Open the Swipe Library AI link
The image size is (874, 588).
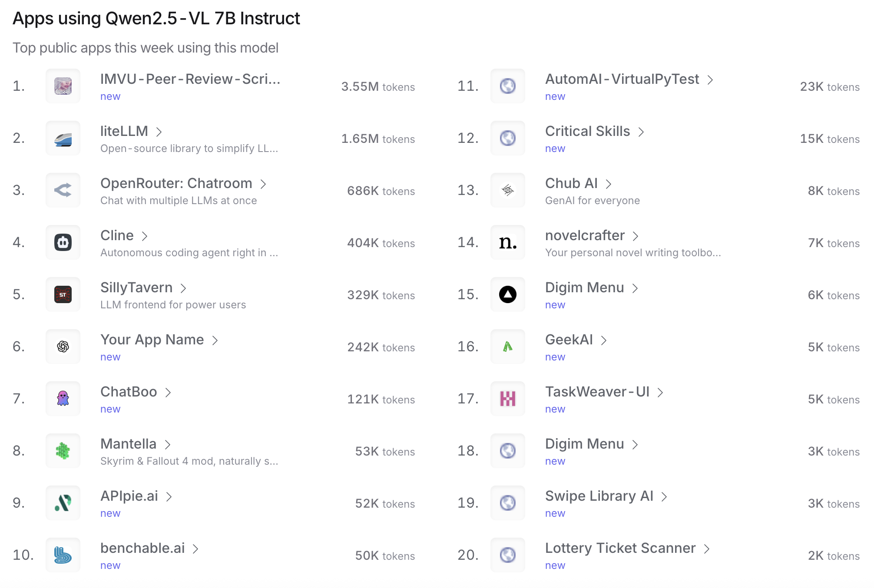point(599,496)
